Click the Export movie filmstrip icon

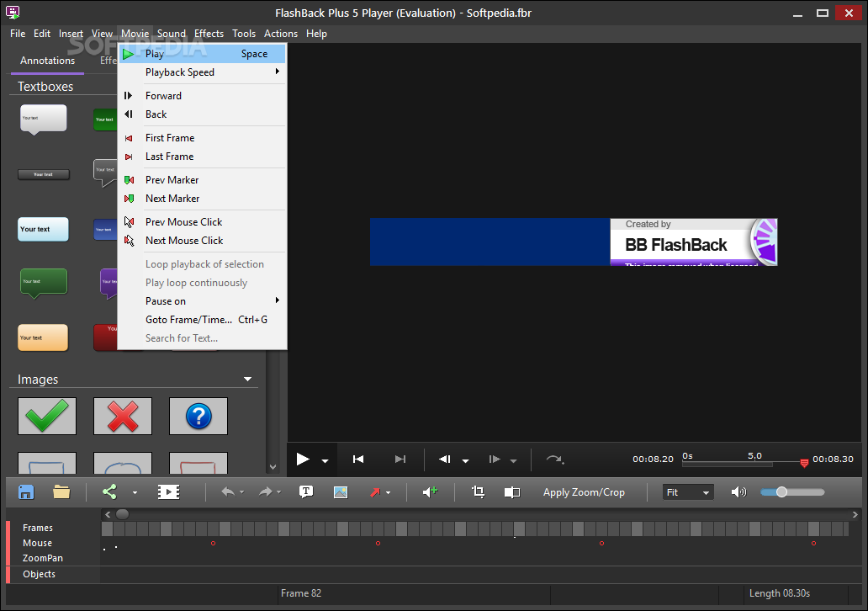coord(168,491)
